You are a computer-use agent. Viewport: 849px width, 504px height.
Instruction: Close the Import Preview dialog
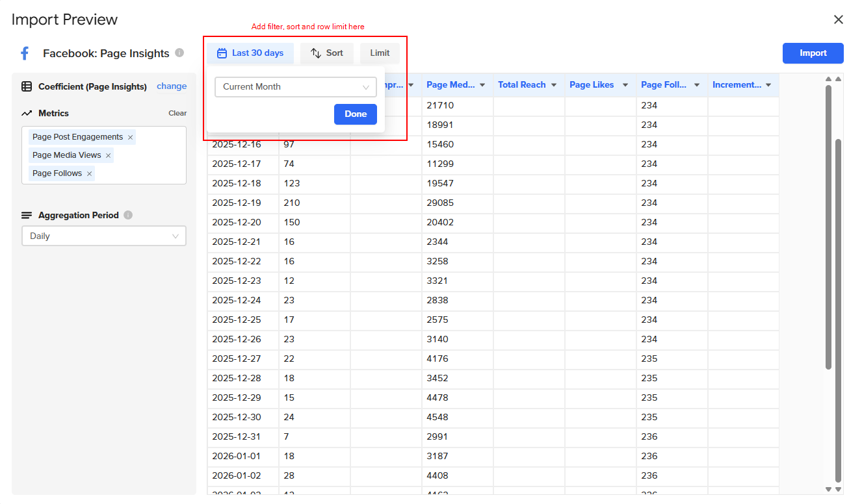[x=838, y=19]
